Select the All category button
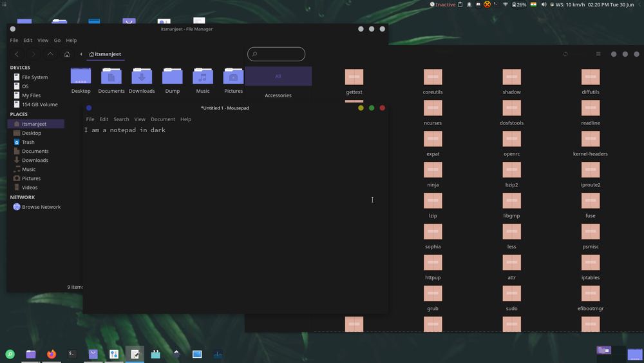644x363 pixels. (278, 76)
